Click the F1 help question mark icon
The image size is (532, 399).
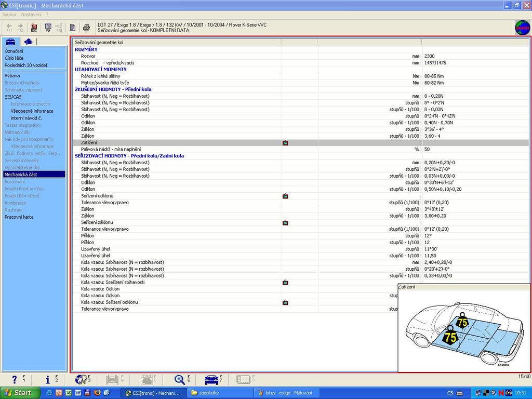14,379
